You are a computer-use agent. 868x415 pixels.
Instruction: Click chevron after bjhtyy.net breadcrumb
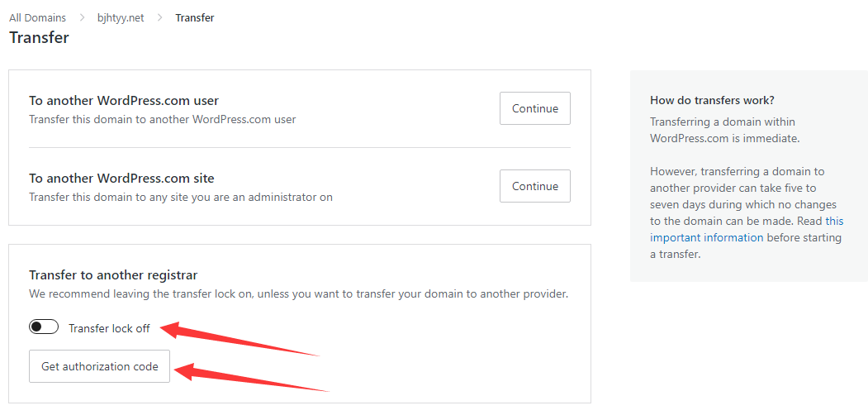tap(159, 17)
